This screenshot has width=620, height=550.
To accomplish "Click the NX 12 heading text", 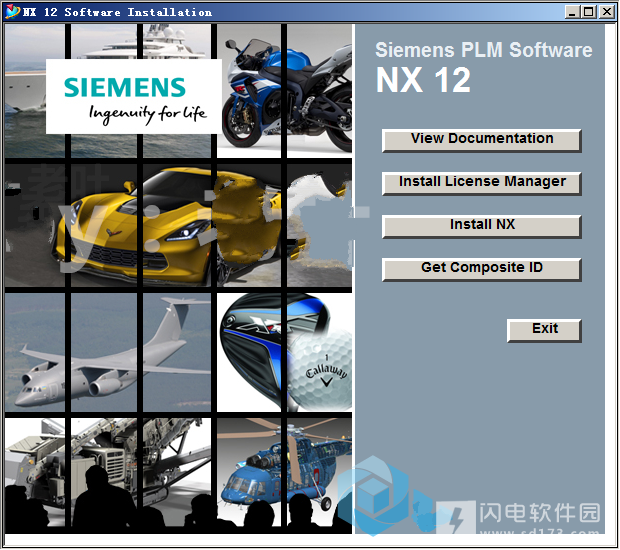I will 423,81.
